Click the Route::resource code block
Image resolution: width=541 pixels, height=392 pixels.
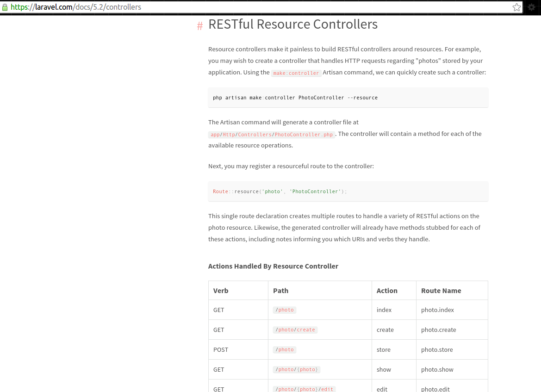348,191
